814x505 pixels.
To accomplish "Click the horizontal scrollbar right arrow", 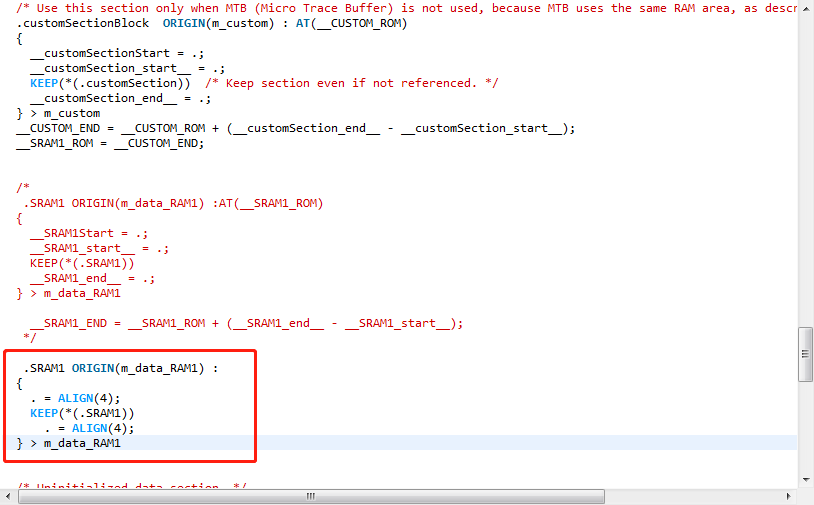I will click(789, 497).
